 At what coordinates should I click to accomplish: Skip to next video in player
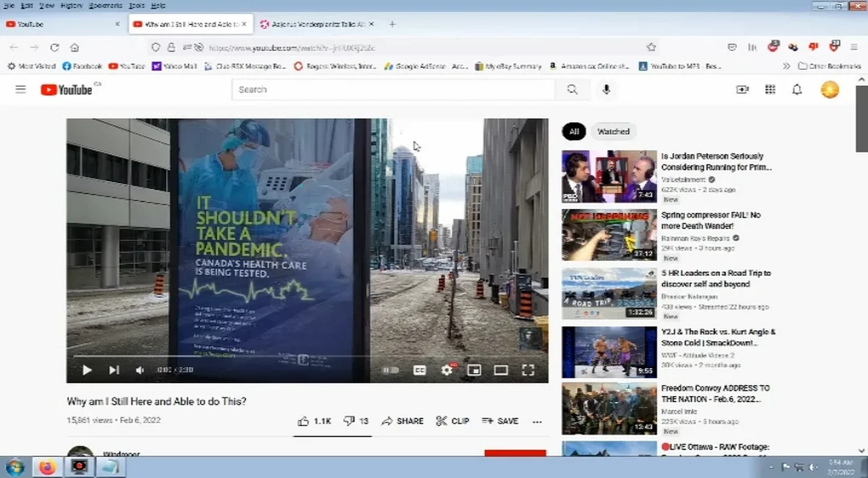[x=114, y=370]
